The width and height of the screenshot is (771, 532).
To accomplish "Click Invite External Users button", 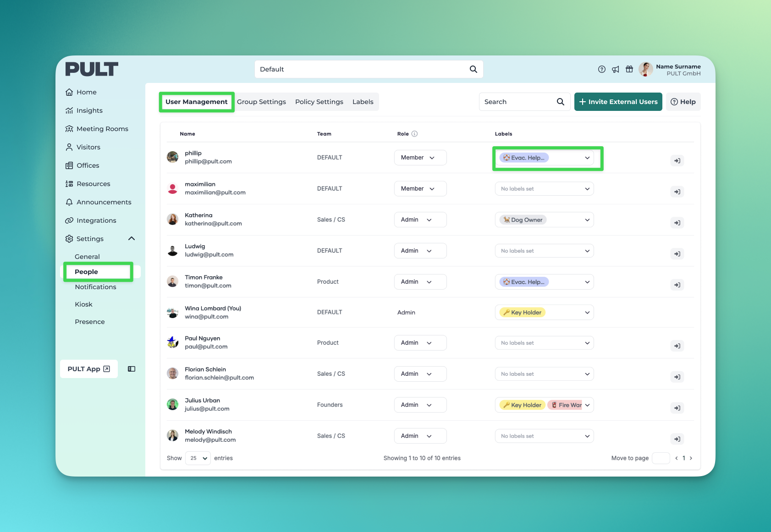I will (x=618, y=102).
